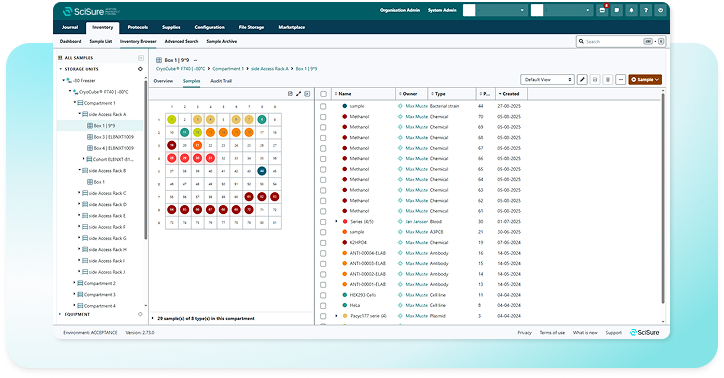Expand side Access Rack C

(x=79, y=193)
